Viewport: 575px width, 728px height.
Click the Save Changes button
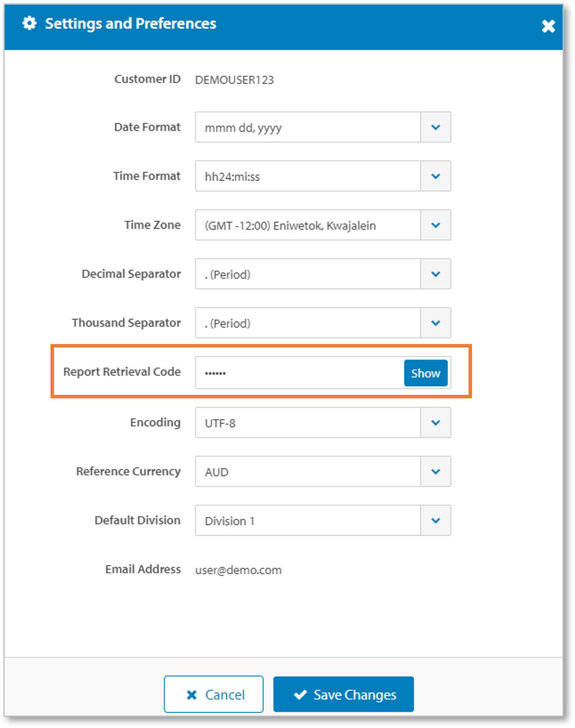pos(343,694)
